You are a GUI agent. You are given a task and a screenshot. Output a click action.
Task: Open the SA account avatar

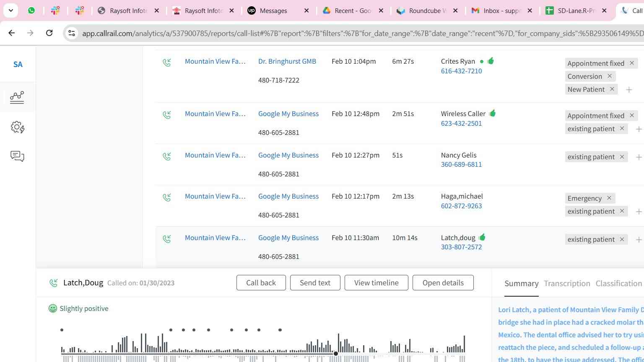18,64
